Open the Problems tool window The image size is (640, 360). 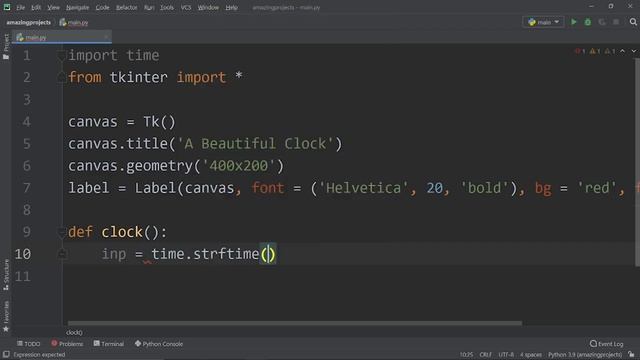67,344
